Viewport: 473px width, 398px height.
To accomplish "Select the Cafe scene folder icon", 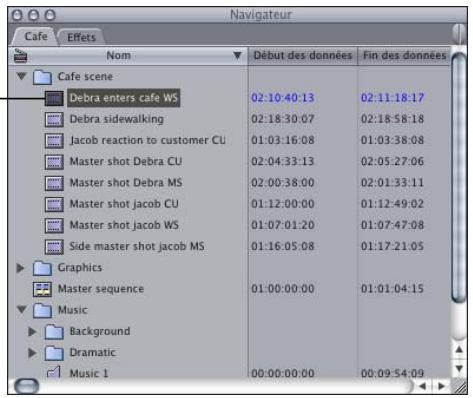I will [x=42, y=77].
